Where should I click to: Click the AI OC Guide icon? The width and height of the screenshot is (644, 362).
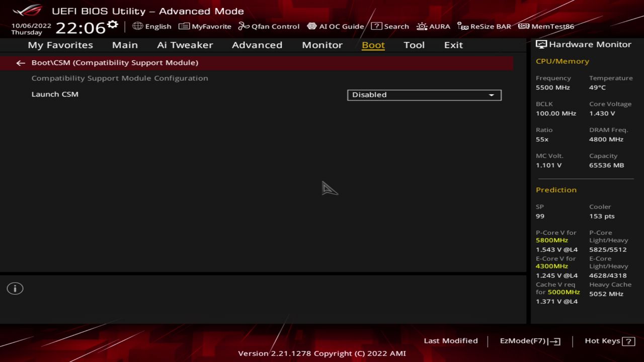(x=312, y=26)
